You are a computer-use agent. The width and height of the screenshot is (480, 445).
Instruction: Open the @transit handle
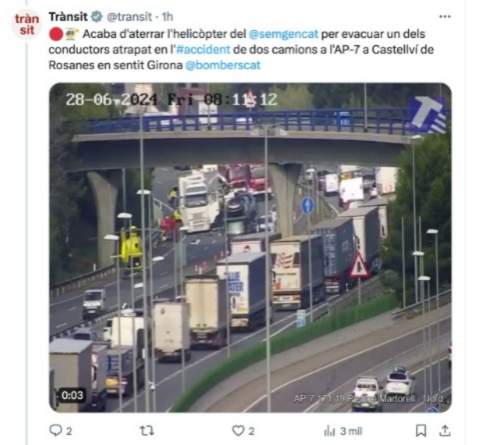pyautogui.click(x=129, y=17)
